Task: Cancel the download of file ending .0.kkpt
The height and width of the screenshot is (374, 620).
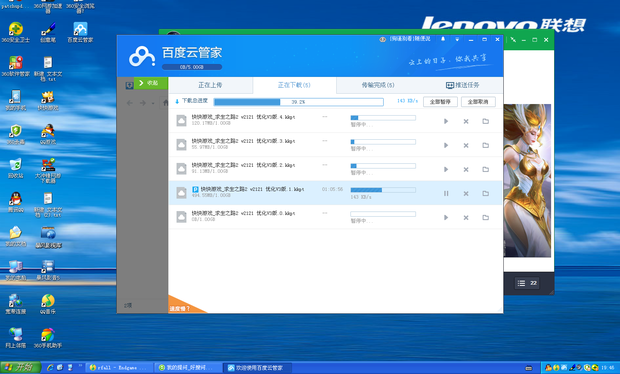Action: (x=466, y=217)
